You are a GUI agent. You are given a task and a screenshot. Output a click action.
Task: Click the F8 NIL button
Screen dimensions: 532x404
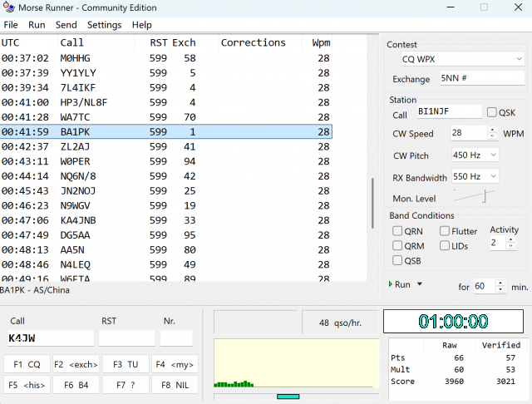click(x=175, y=385)
